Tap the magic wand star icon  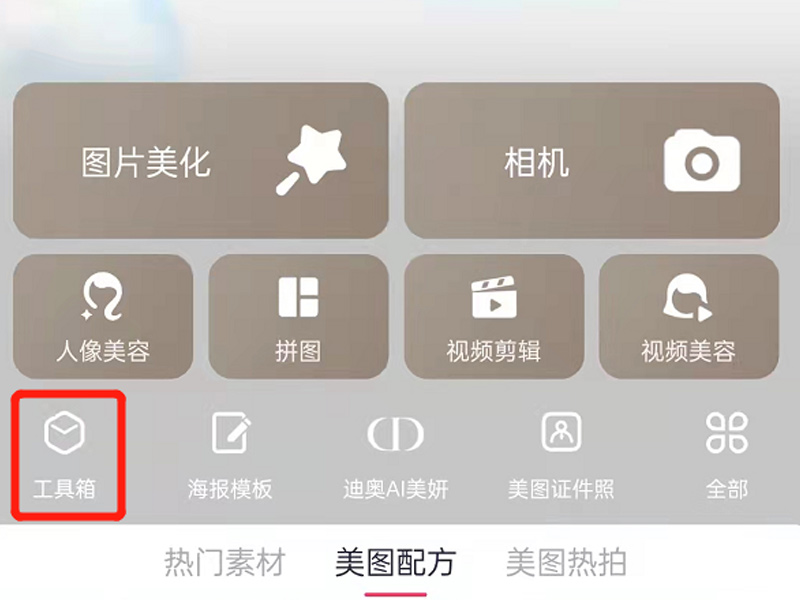[x=311, y=160]
